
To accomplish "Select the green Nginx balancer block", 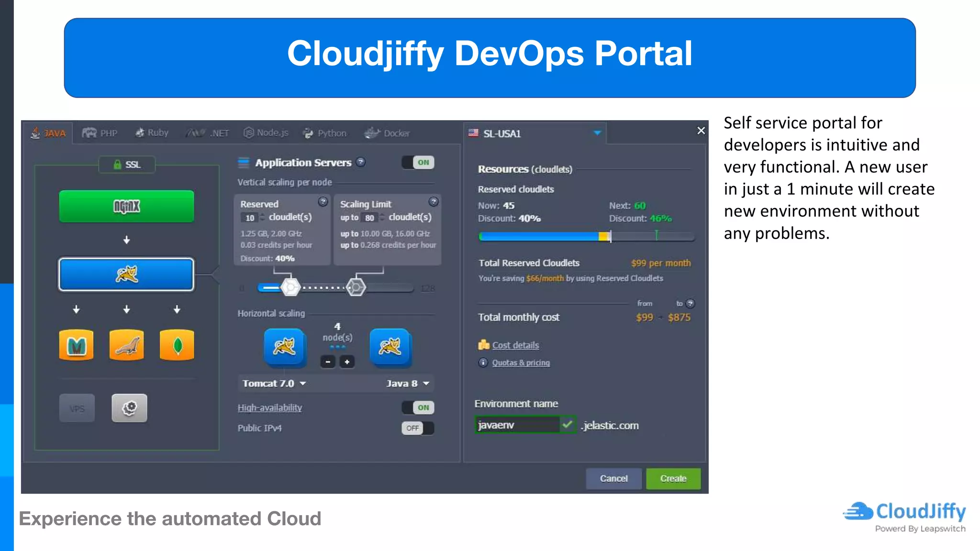I will (x=126, y=206).
